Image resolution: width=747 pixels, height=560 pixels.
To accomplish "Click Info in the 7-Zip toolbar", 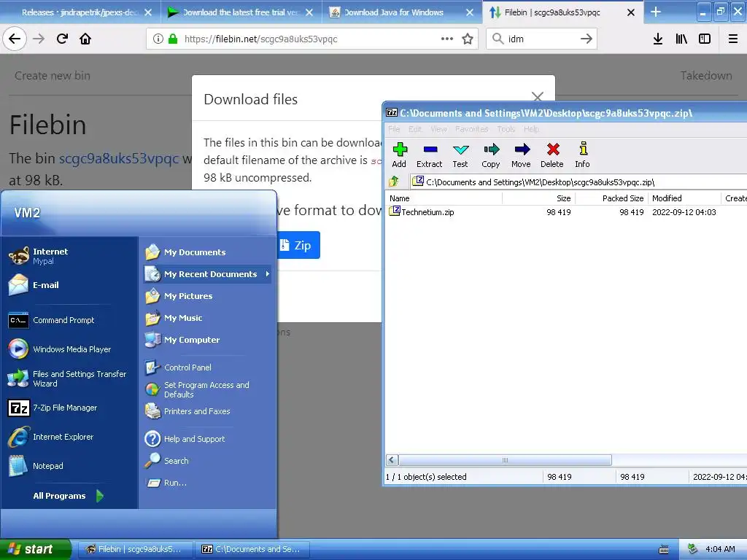I will [x=582, y=155].
